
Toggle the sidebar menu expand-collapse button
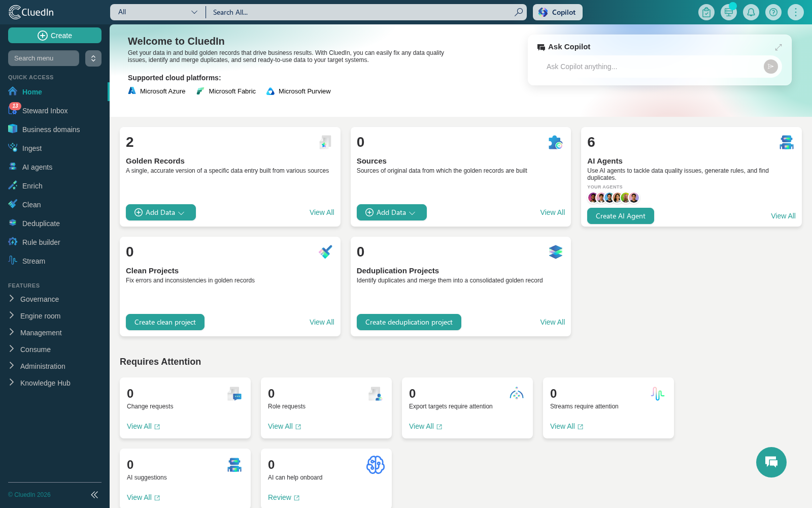click(x=93, y=58)
